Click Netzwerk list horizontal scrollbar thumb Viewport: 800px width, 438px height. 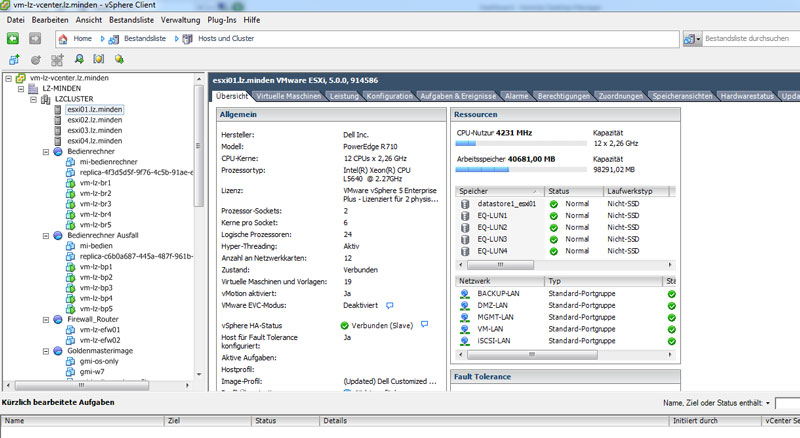click(x=532, y=354)
